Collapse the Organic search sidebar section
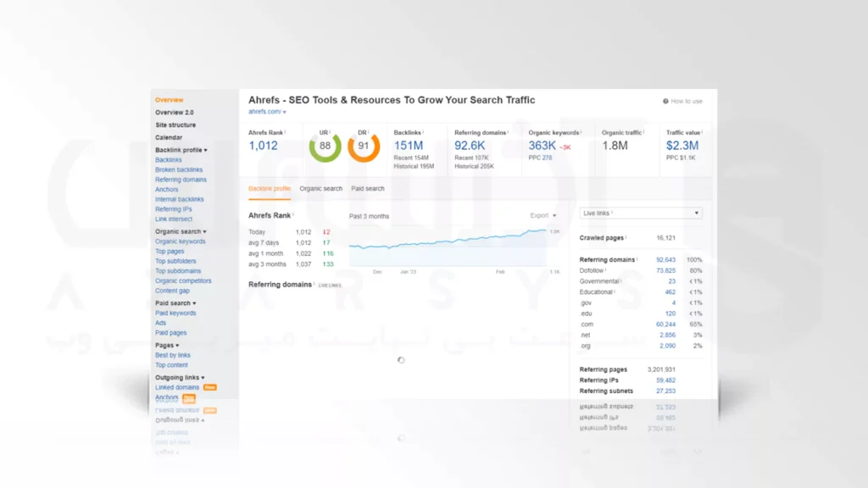Image resolution: width=868 pixels, height=488 pixels. click(181, 232)
